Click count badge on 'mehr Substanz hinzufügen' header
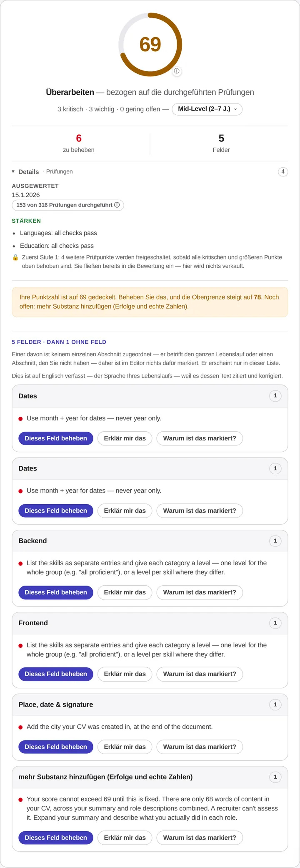Image resolution: width=300 pixels, height=868 pixels. 275,777
